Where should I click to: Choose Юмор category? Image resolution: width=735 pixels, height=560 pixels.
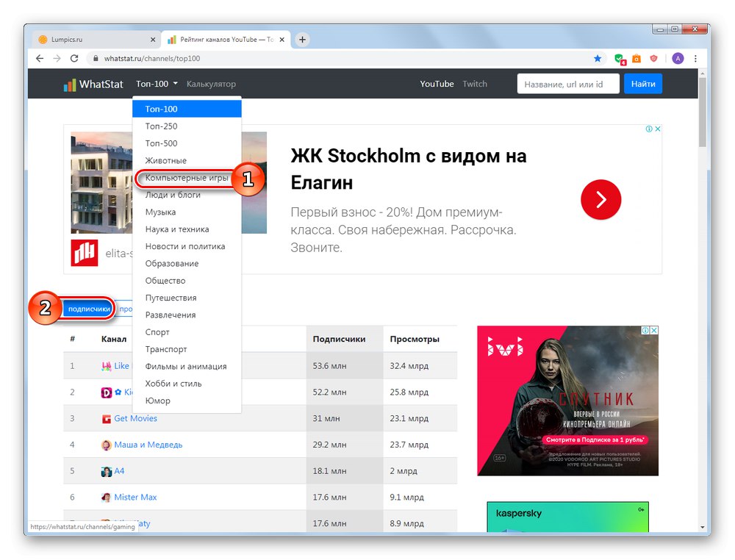[x=187, y=401]
